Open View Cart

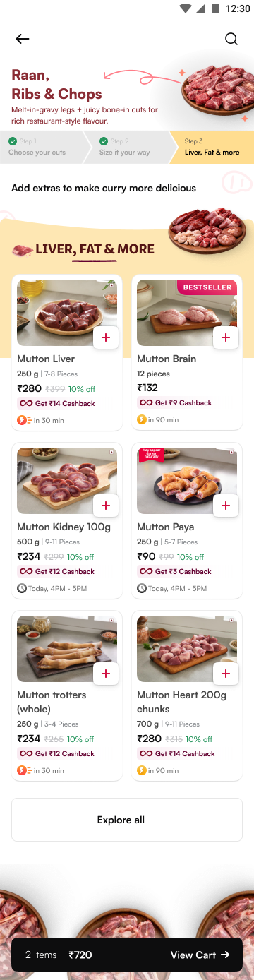[200, 955]
